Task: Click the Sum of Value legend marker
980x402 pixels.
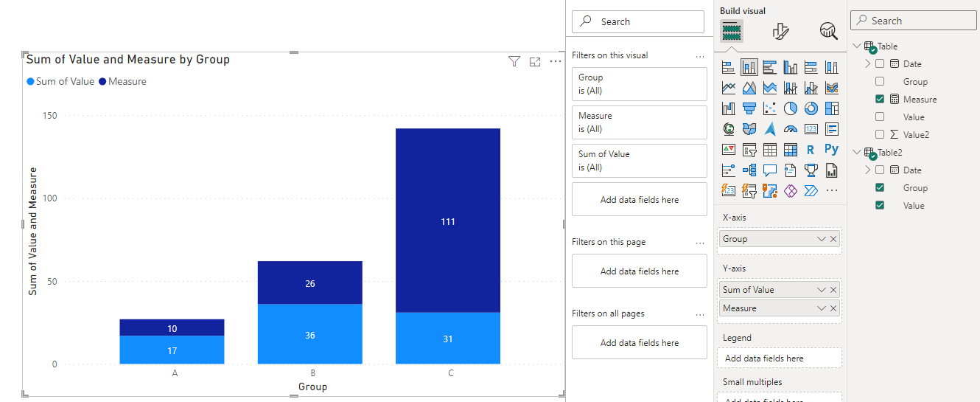Action: pyautogui.click(x=30, y=82)
